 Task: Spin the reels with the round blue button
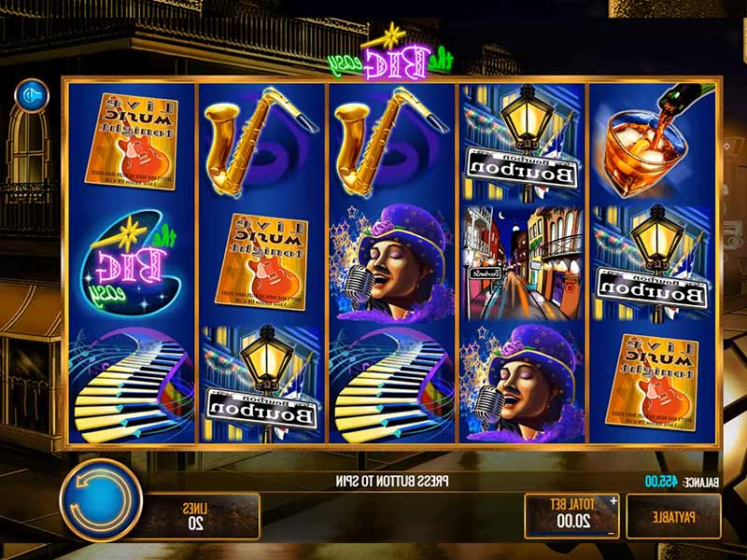pyautogui.click(x=101, y=500)
